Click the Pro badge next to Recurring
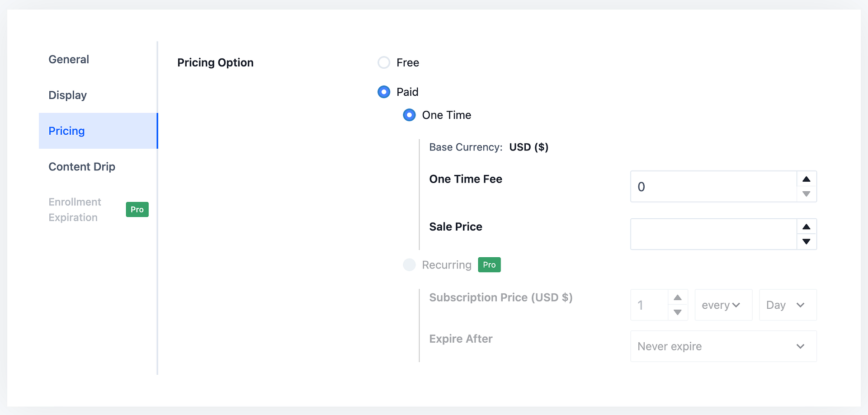The width and height of the screenshot is (868, 415). pos(489,264)
